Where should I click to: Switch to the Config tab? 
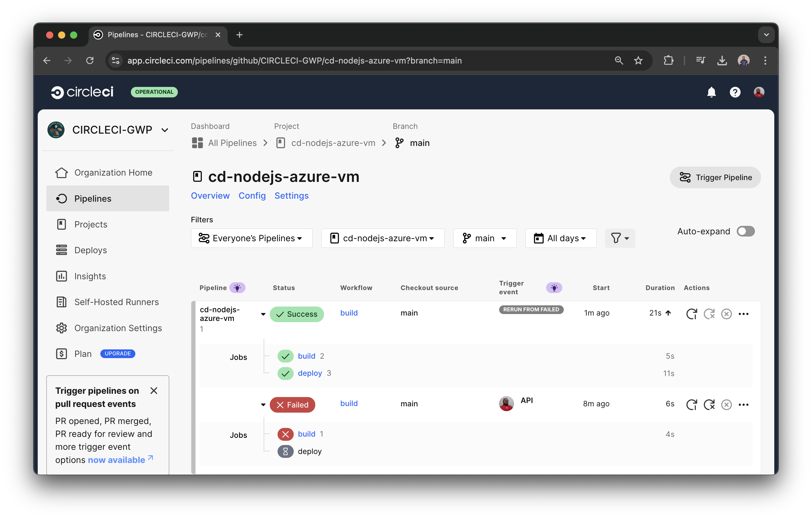coord(252,196)
